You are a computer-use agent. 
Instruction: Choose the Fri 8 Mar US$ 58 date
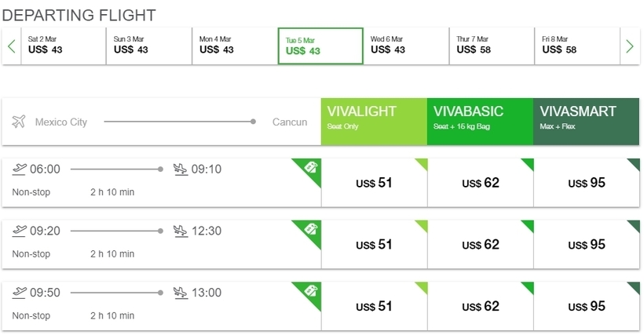click(577, 46)
